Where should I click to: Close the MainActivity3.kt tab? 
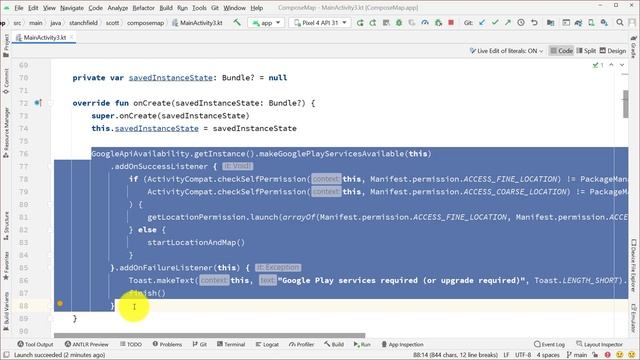tap(71, 38)
